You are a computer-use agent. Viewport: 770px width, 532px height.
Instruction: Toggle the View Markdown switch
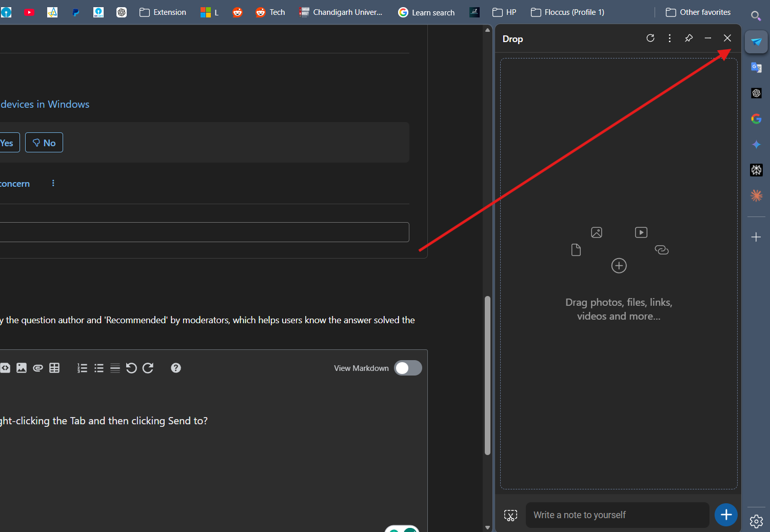coord(408,368)
